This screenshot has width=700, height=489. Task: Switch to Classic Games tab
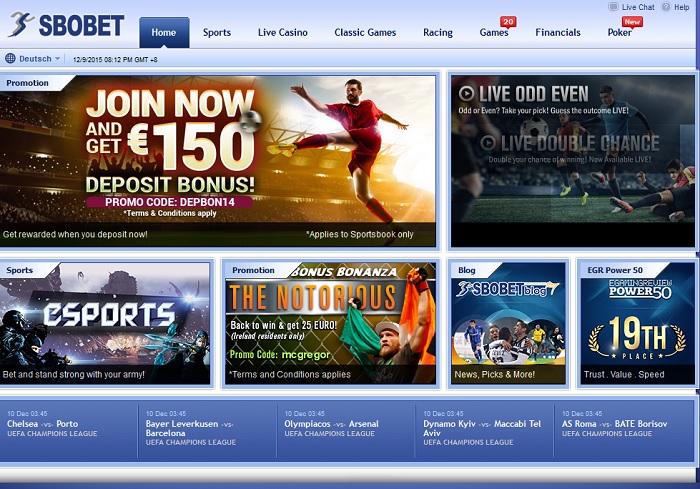(365, 33)
